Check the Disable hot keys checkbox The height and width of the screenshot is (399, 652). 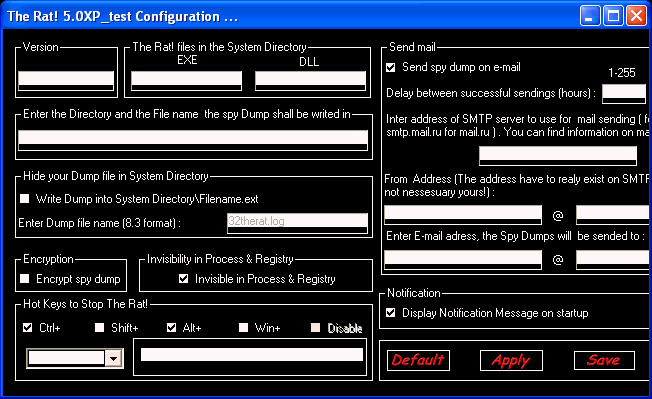[316, 328]
